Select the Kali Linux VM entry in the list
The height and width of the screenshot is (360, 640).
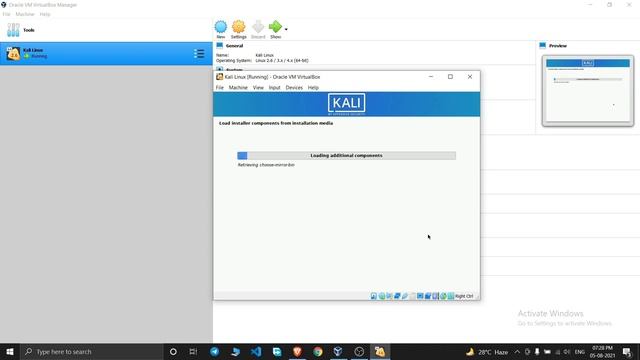(106, 53)
